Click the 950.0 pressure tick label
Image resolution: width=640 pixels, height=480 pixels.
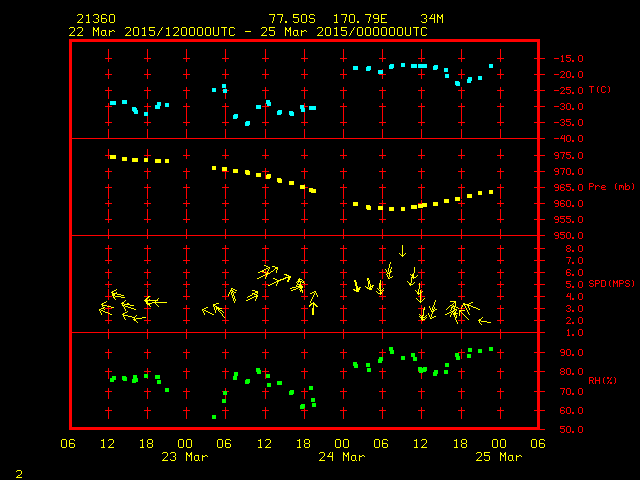click(568, 236)
